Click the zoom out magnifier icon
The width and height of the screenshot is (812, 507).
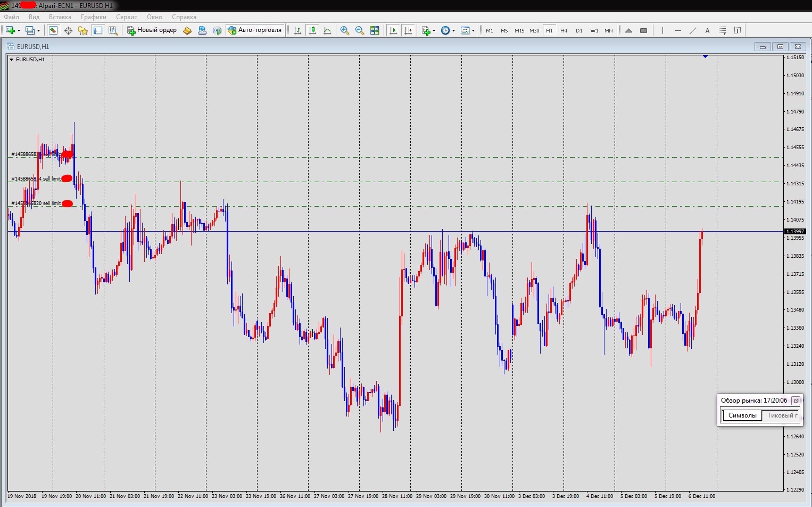point(360,31)
